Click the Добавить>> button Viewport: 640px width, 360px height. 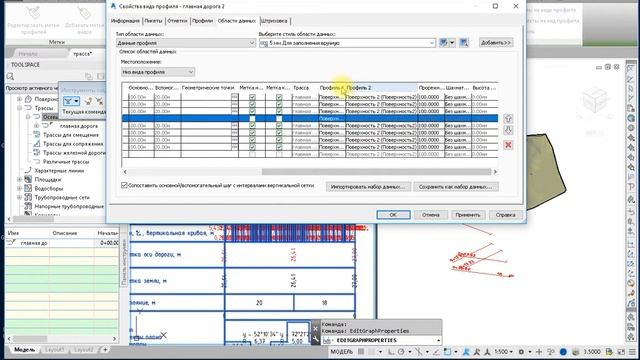click(496, 42)
